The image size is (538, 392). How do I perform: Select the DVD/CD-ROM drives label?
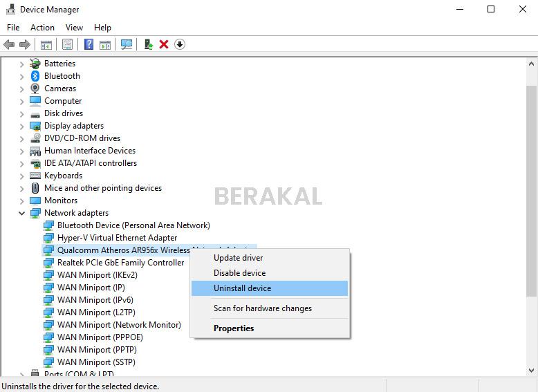(82, 138)
